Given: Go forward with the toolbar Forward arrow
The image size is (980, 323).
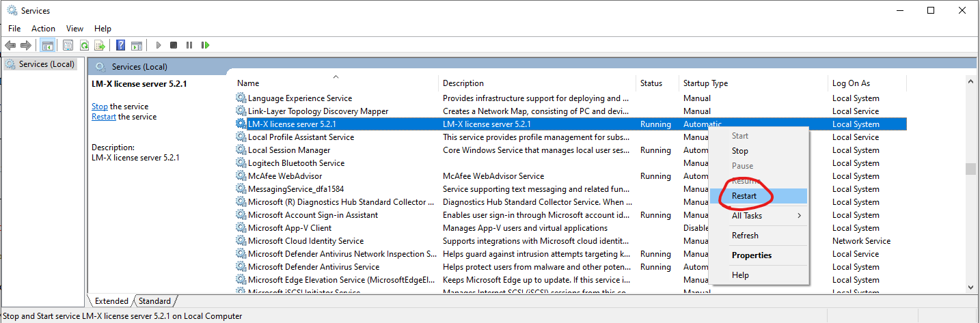Looking at the screenshot, I should coord(26,45).
